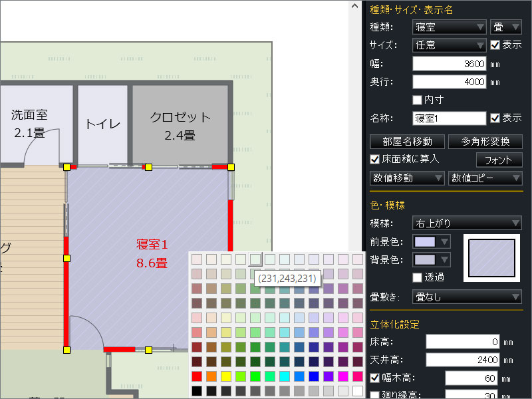
Task: Open the 数値コピー menu
Action: tap(485, 178)
